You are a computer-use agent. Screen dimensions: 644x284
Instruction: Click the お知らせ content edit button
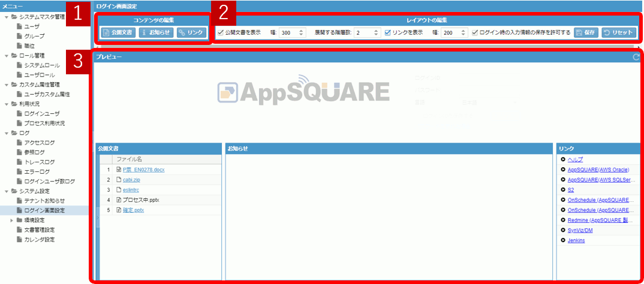coord(156,33)
